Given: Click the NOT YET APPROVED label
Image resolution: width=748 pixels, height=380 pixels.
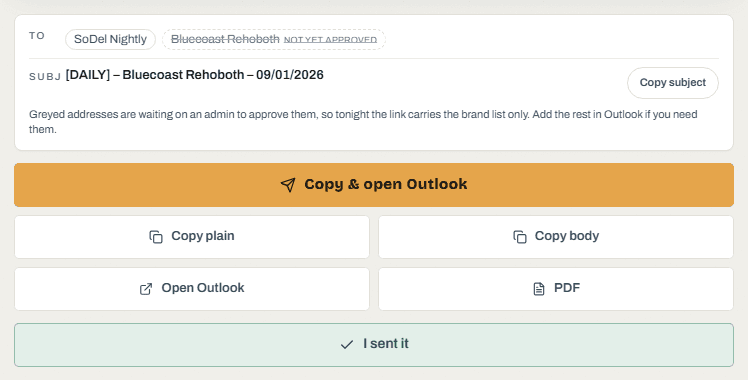Looking at the screenshot, I should [330, 40].
